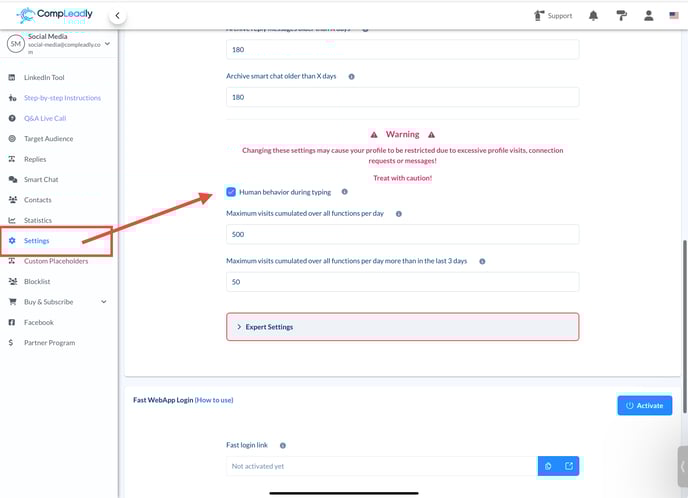The width and height of the screenshot is (688, 498).
Task: Open the Social Media account dropdown
Action: click(x=107, y=44)
